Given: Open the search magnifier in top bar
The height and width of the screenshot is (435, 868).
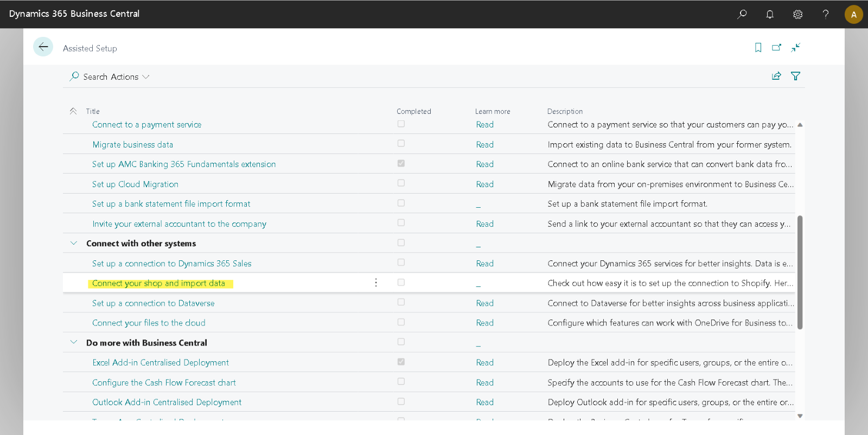Looking at the screenshot, I should (x=742, y=14).
